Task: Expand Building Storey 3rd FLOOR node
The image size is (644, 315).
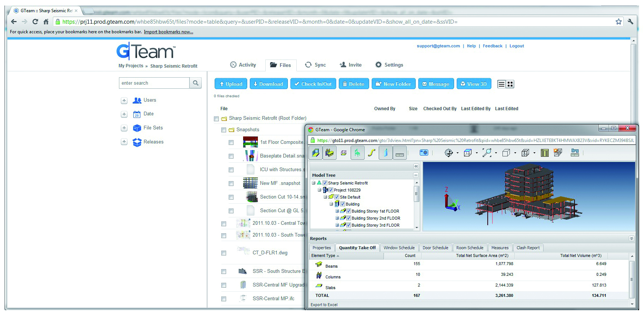Action: (337, 225)
